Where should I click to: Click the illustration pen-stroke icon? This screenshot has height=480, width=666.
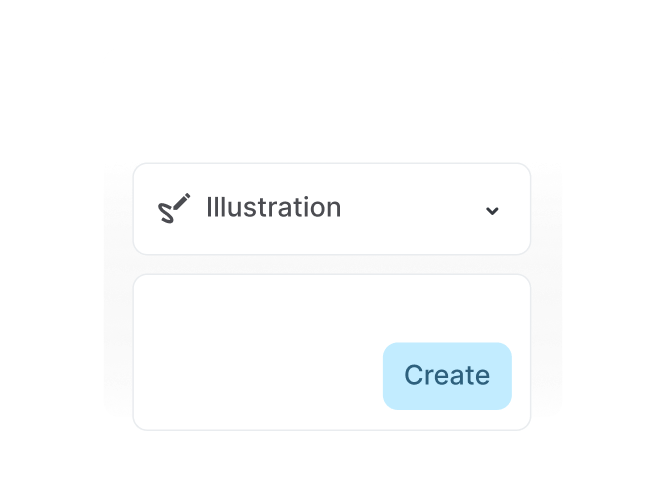coord(174,208)
